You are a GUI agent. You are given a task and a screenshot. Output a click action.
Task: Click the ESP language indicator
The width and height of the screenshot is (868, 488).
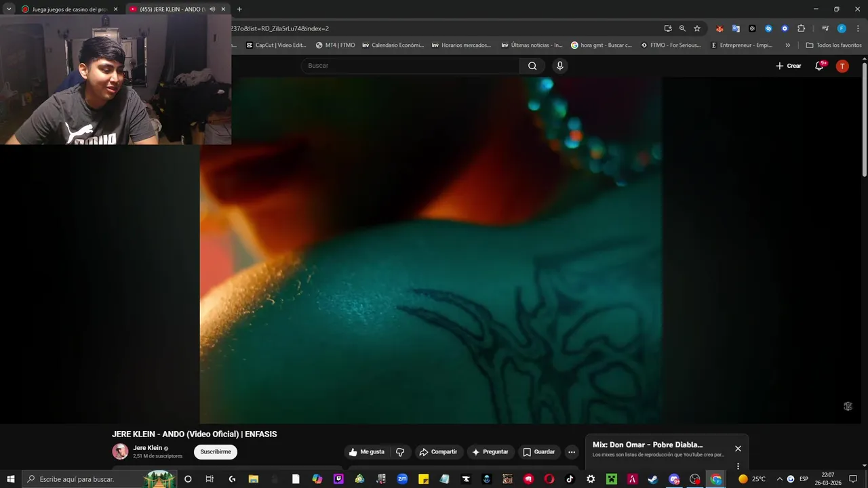click(804, 479)
